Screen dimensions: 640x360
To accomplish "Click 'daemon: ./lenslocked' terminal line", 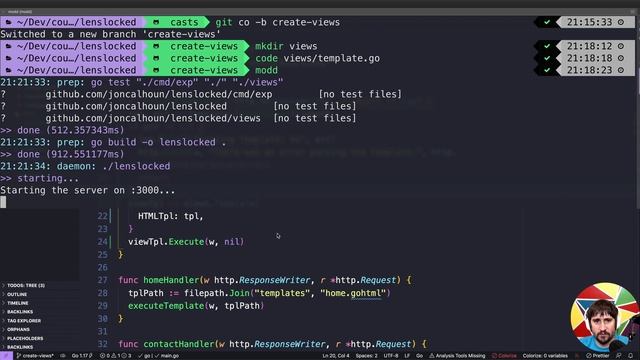I will [x=85, y=166].
